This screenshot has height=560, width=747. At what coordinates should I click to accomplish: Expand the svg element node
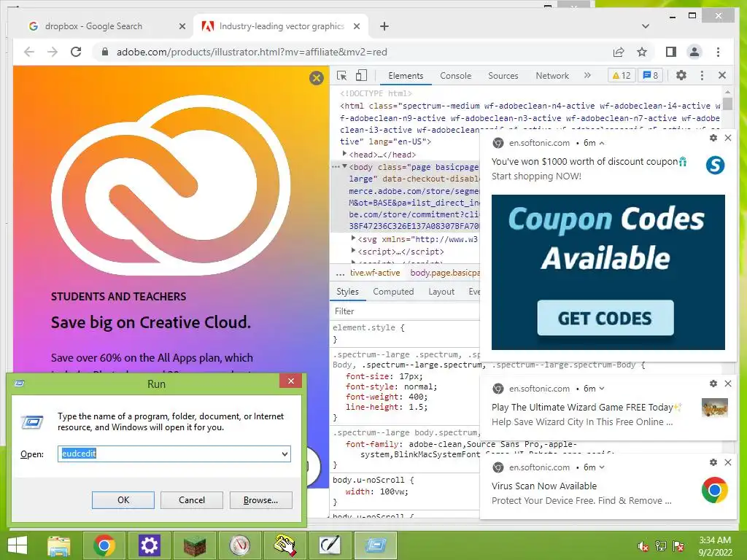[353, 238]
